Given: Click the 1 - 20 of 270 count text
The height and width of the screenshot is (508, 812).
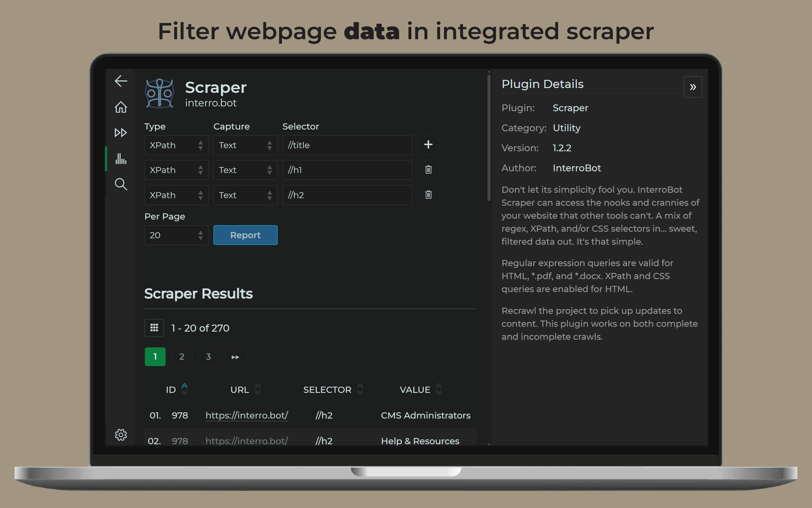Looking at the screenshot, I should click(200, 328).
